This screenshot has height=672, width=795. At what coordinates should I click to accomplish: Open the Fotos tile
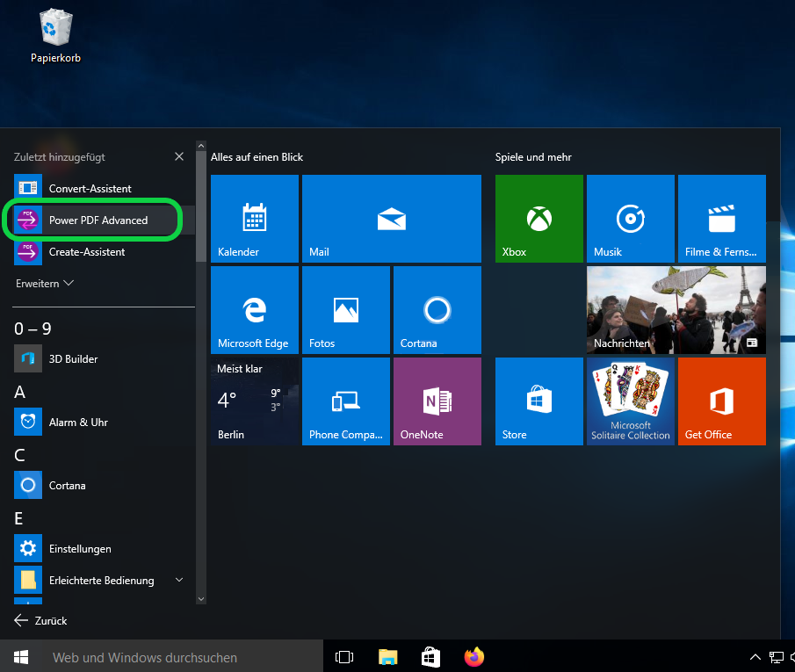(346, 310)
